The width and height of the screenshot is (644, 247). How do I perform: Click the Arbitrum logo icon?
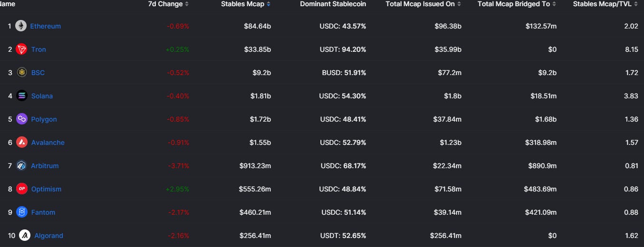pyautogui.click(x=22, y=166)
